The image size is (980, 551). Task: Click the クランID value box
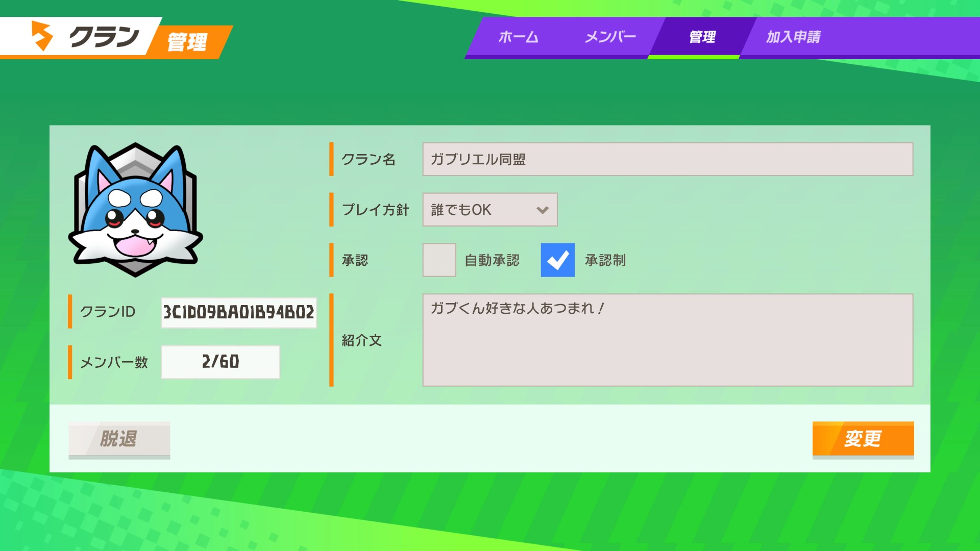[x=238, y=312]
